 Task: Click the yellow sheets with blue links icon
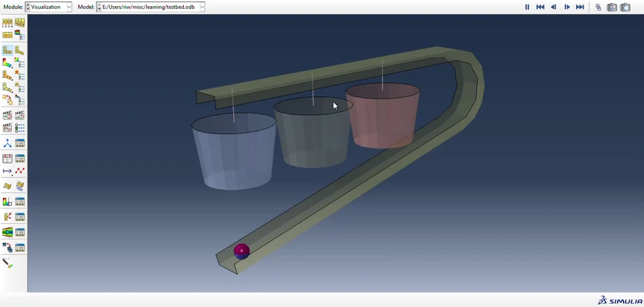[19, 186]
